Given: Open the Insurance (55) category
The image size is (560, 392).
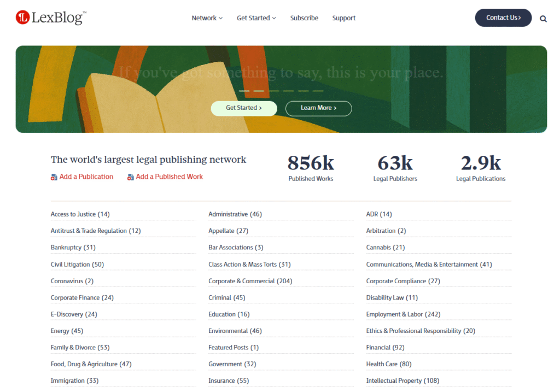Looking at the screenshot, I should 229,381.
